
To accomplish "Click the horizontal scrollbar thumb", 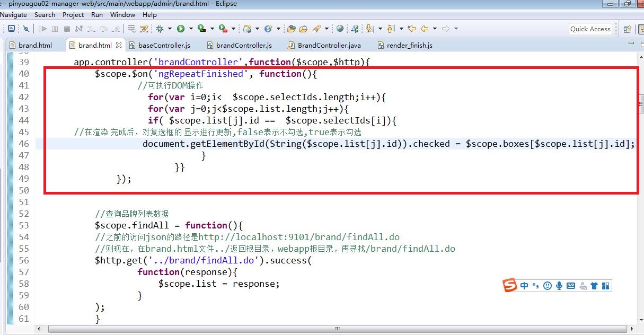I will point(337,329).
